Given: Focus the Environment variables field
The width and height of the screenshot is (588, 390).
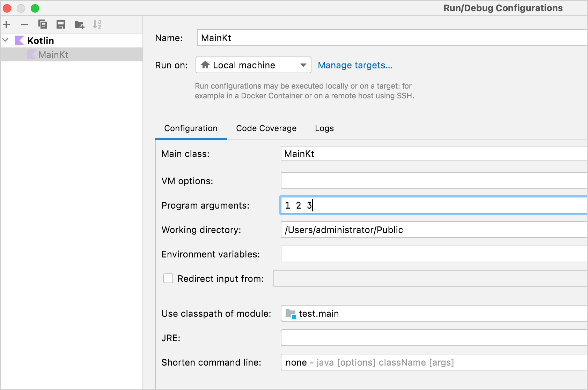Looking at the screenshot, I should [434, 254].
